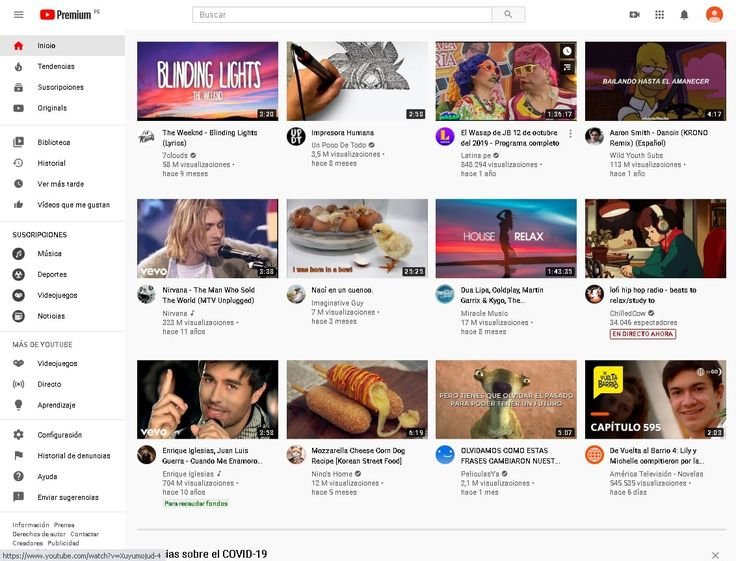Open the hamburger guide menu
736x561 pixels.
(x=18, y=15)
